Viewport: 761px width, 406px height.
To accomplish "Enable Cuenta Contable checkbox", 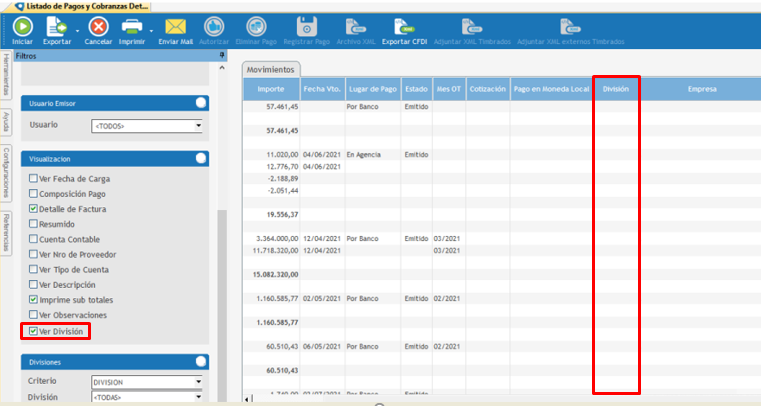I will [x=33, y=238].
